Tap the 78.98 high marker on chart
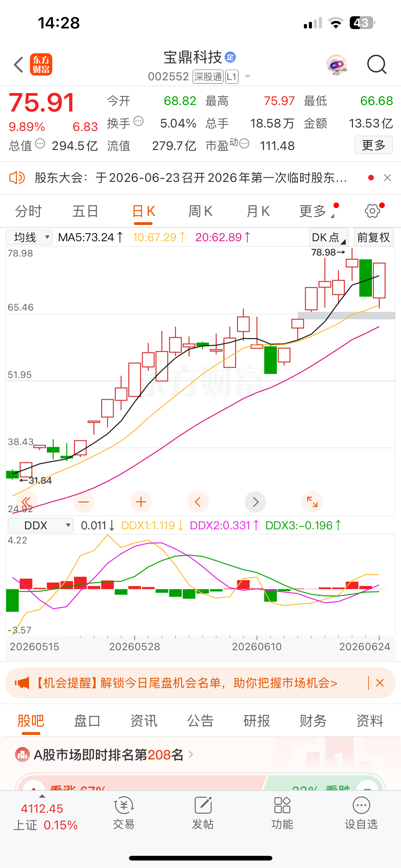 pos(328,252)
